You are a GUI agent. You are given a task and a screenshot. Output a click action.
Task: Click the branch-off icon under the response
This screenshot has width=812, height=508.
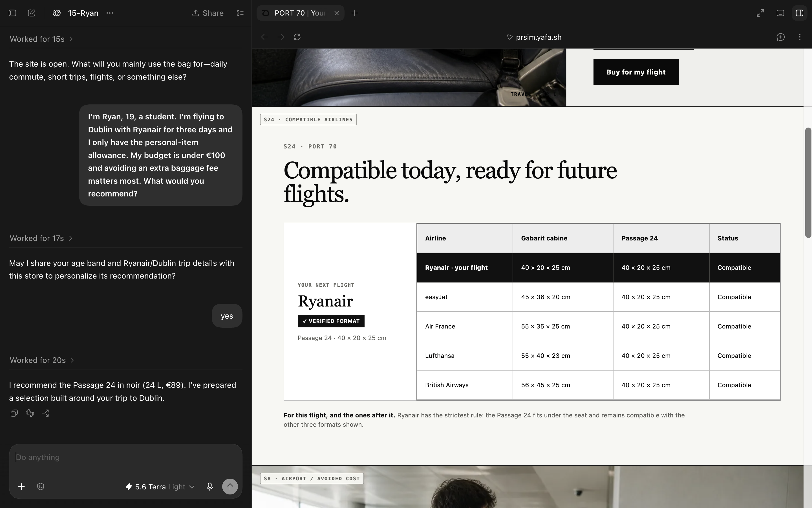point(45,413)
